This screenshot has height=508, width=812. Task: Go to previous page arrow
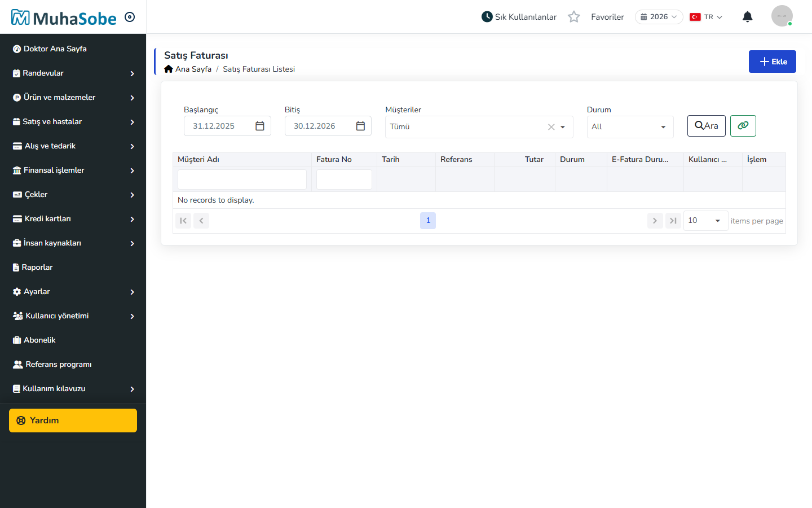[x=201, y=221]
